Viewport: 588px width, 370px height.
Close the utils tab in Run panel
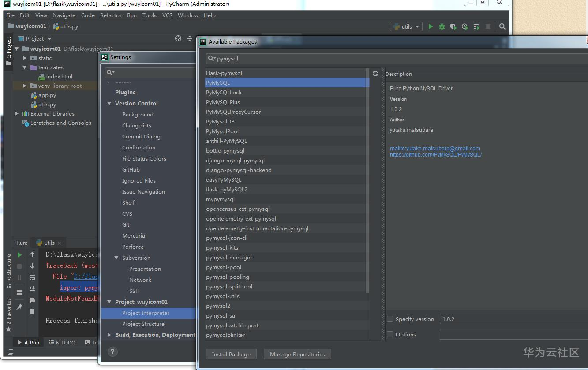coord(60,243)
